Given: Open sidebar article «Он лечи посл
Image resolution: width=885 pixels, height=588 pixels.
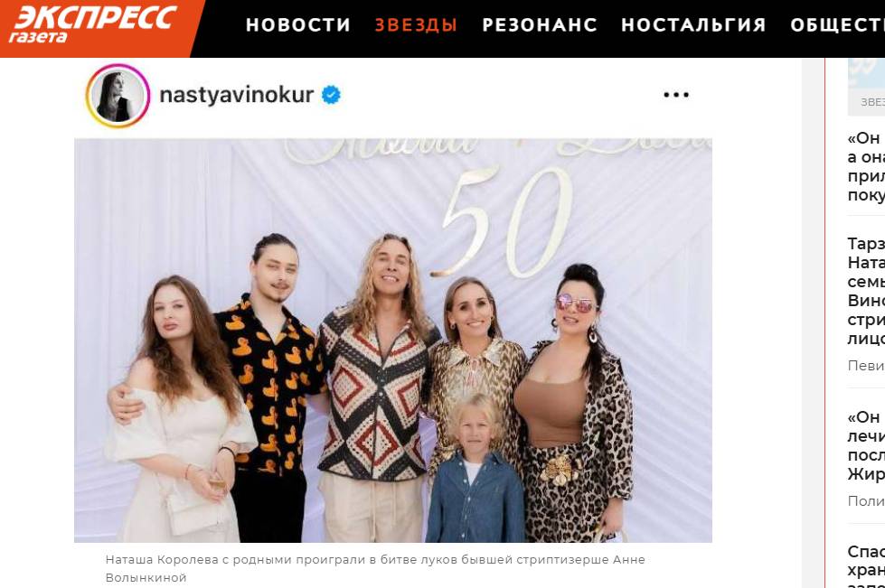Looking at the screenshot, I should 866,446.
